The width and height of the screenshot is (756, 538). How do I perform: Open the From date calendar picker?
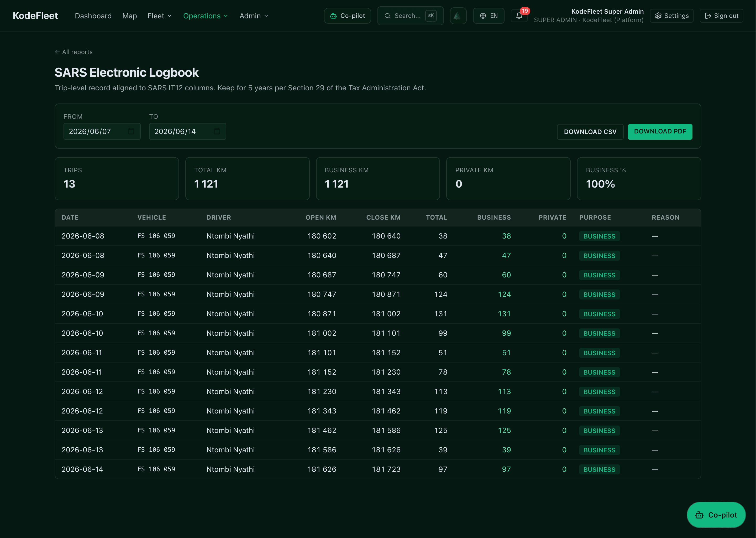[131, 132]
